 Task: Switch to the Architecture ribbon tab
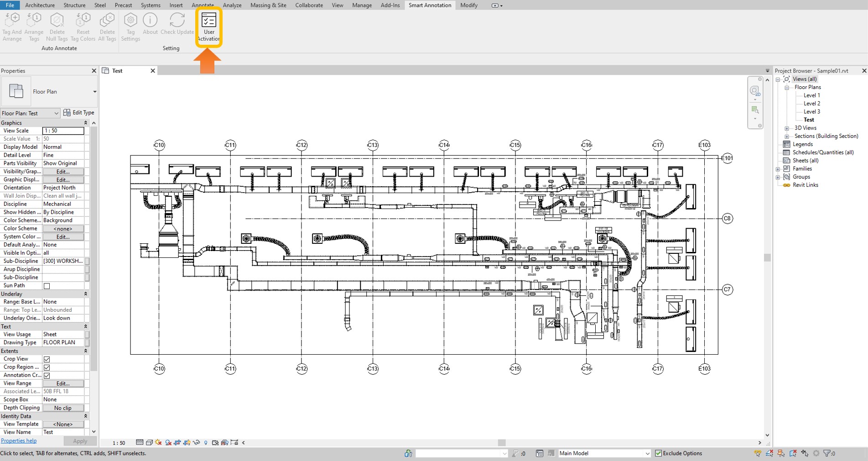point(40,5)
